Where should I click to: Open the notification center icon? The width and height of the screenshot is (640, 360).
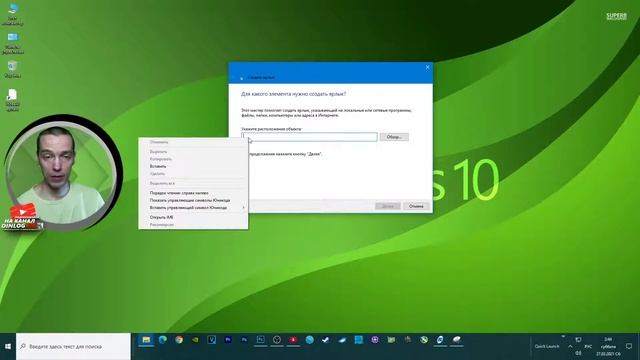[629, 346]
